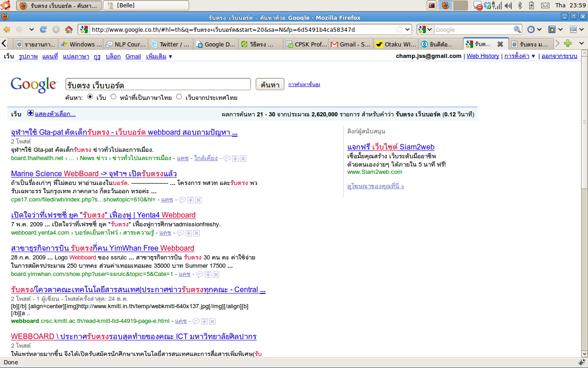
Task: Click the Firefox toolbar Google search box
Action: pyautogui.click(x=474, y=29)
